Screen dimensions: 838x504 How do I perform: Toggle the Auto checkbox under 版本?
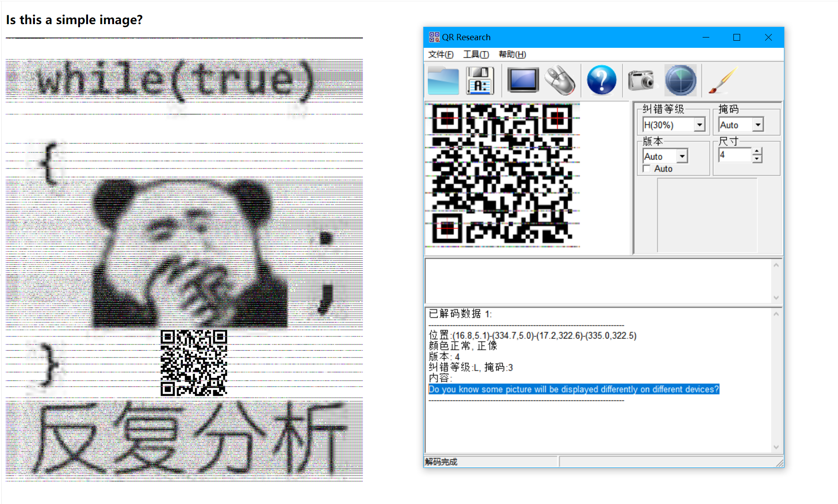click(646, 168)
